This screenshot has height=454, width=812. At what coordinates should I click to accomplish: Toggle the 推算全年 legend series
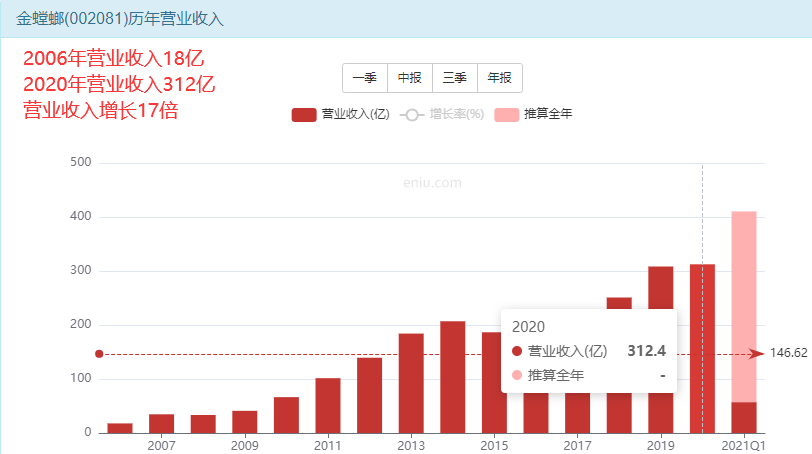pyautogui.click(x=533, y=114)
